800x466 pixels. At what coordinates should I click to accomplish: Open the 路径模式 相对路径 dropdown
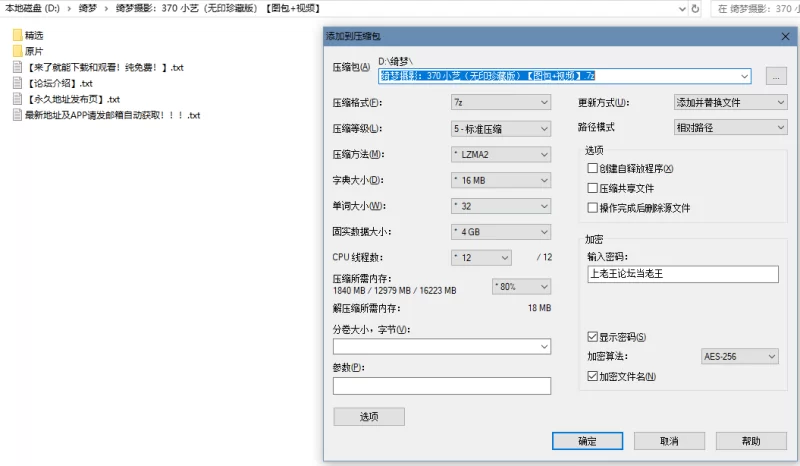point(730,128)
